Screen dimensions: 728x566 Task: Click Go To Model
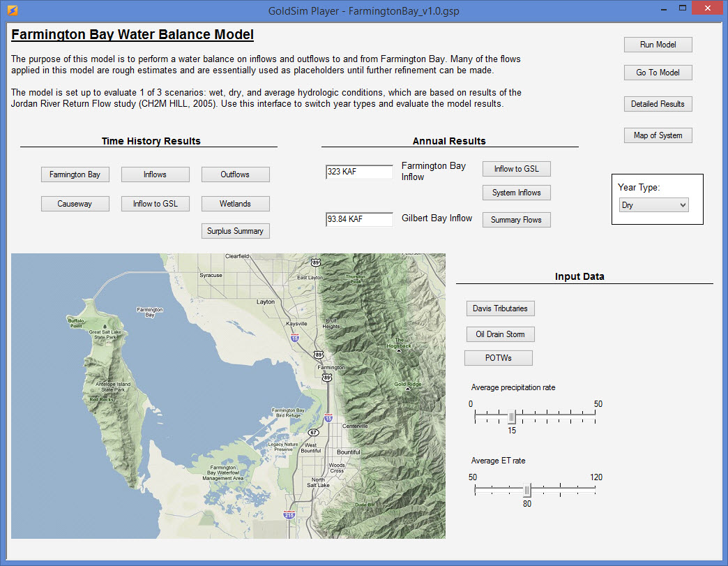pyautogui.click(x=658, y=72)
